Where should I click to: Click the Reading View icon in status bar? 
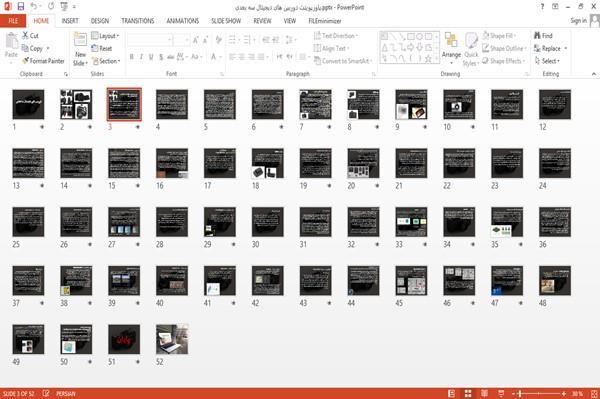(484, 394)
